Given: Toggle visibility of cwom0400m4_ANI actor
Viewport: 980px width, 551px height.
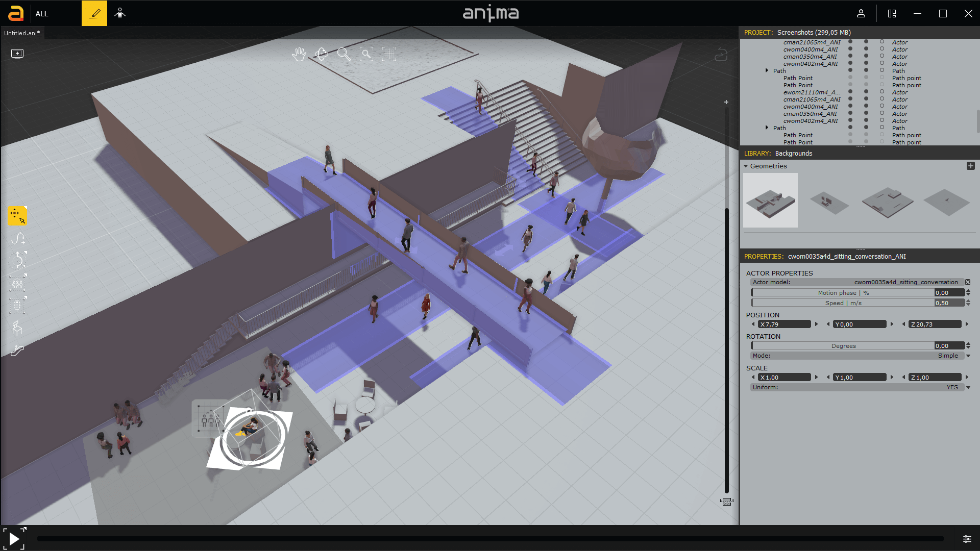Looking at the screenshot, I should pyautogui.click(x=850, y=49).
